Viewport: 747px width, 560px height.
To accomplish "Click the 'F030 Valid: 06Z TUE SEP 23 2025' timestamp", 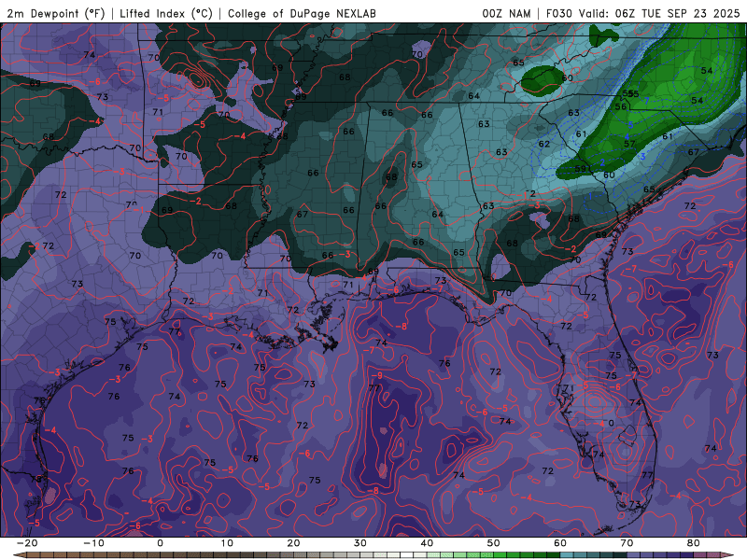I will tap(642, 13).
